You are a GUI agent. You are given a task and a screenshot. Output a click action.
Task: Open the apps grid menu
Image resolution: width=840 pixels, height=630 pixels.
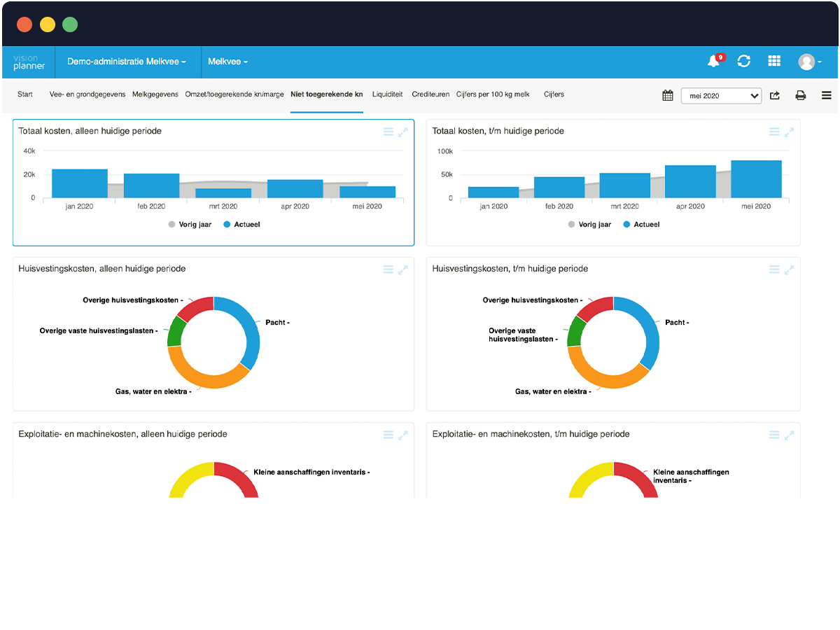774,61
